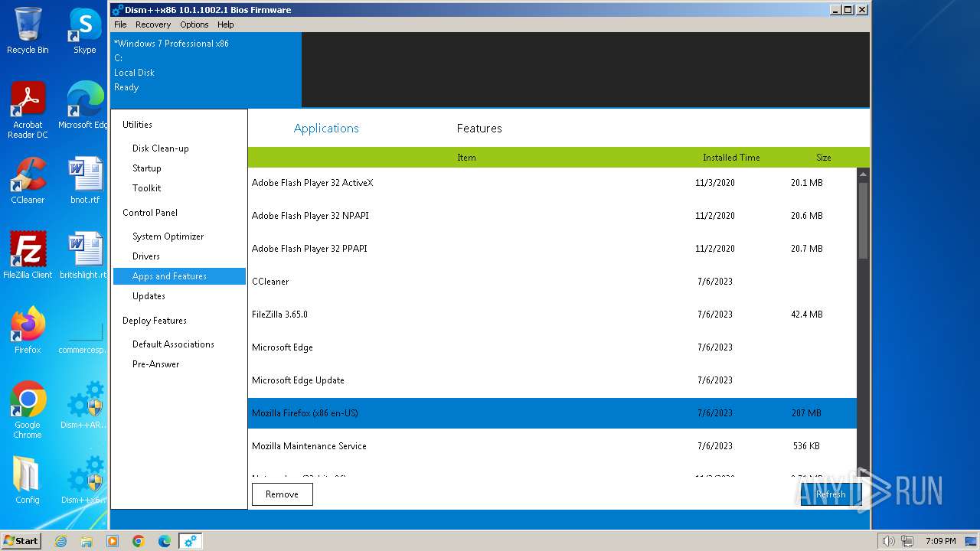
Task: Select the Microsoft Edge Update row
Action: [x=552, y=380]
